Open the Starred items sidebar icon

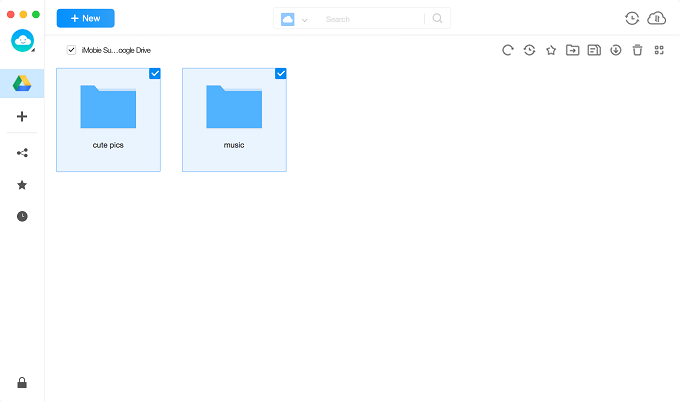(x=22, y=185)
